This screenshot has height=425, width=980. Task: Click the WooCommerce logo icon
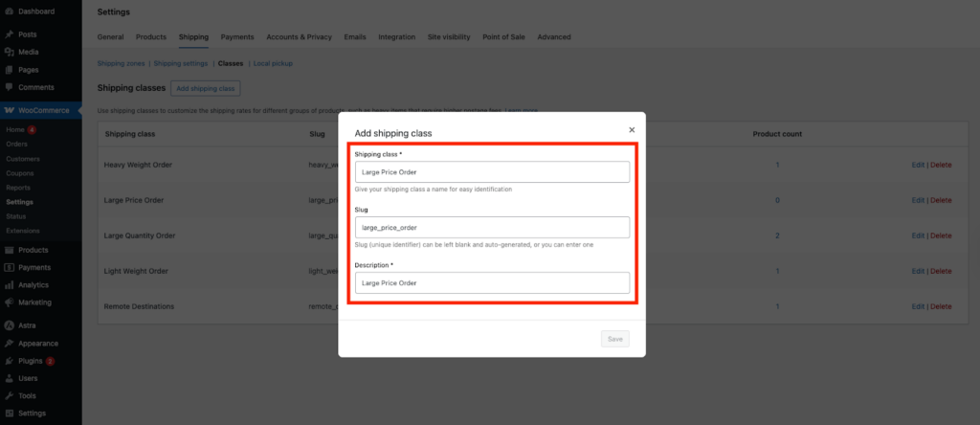[10, 110]
